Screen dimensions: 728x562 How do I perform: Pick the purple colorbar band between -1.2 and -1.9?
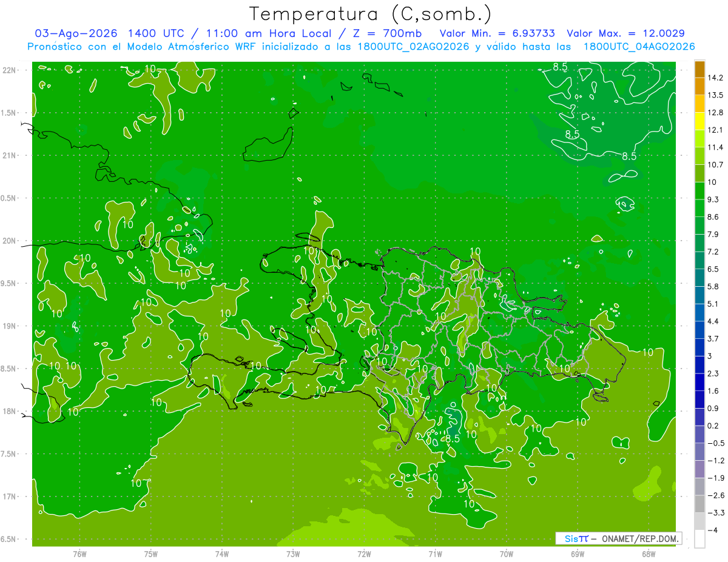pos(699,469)
